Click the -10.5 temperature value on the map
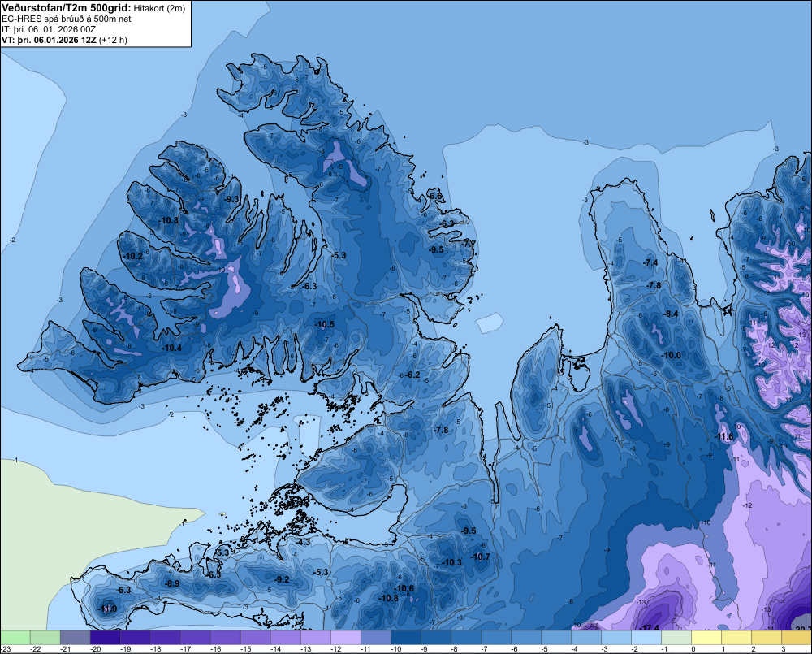The height and width of the screenshot is (654, 812). click(325, 324)
